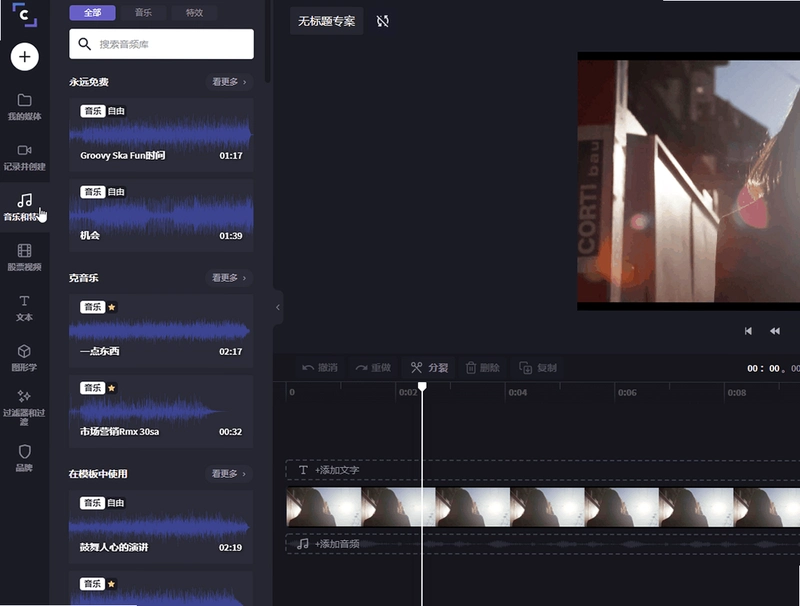Image resolution: width=800 pixels, height=606 pixels.
Task: Click 自由 label on 机会 track
Action: tap(116, 192)
